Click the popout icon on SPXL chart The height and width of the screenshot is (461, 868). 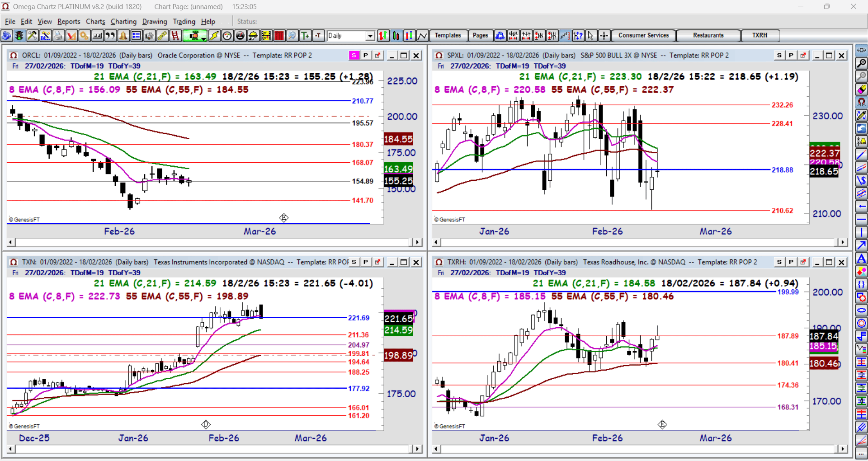point(803,55)
